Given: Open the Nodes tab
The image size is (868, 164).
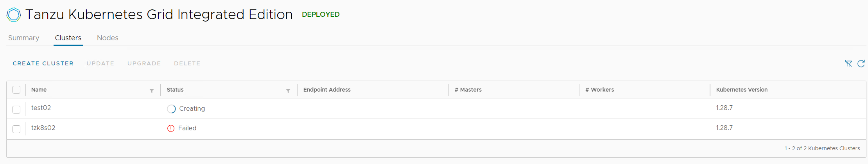Looking at the screenshot, I should [108, 38].
